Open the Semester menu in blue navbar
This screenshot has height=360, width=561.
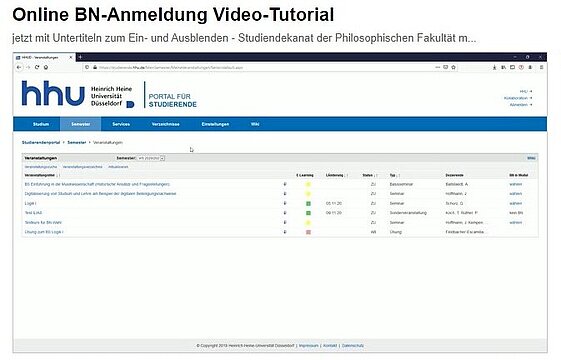81,124
